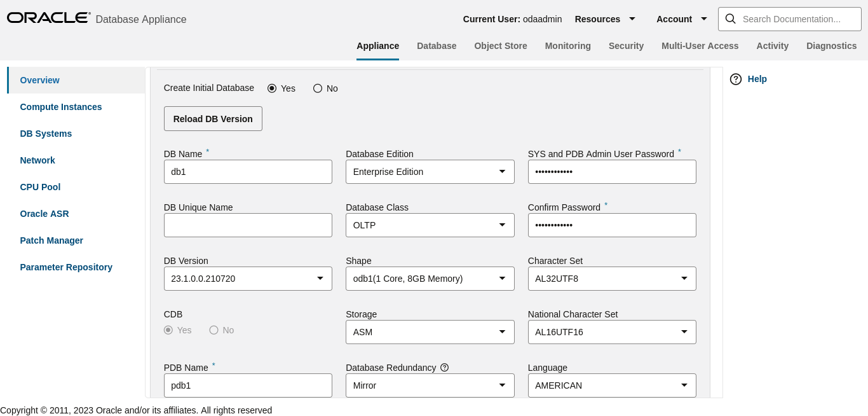The height and width of the screenshot is (416, 868).
Task: Switch to the Monitoring tab
Action: click(567, 46)
